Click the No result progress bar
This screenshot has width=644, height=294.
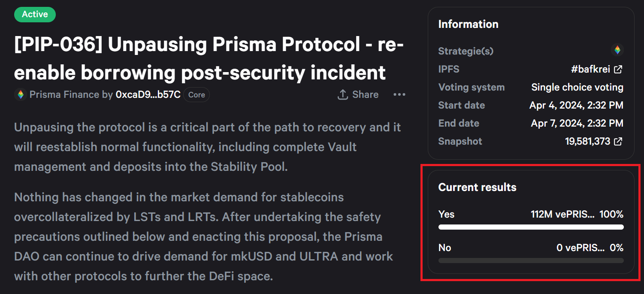point(531,261)
